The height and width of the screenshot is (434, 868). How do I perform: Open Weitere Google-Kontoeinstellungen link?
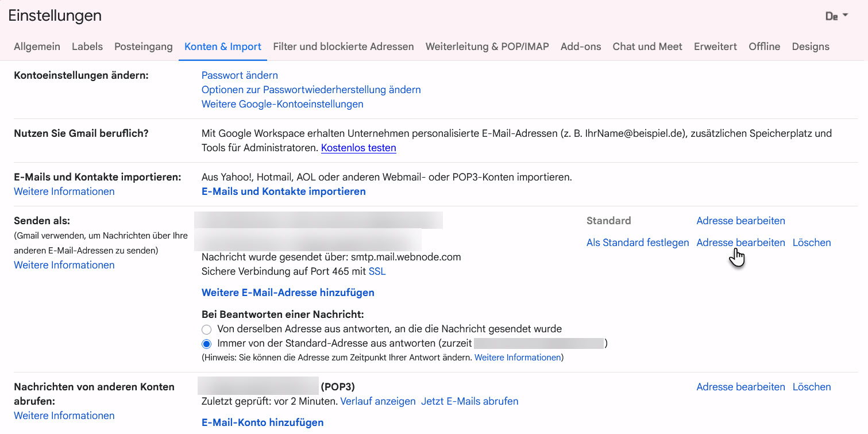click(x=282, y=104)
